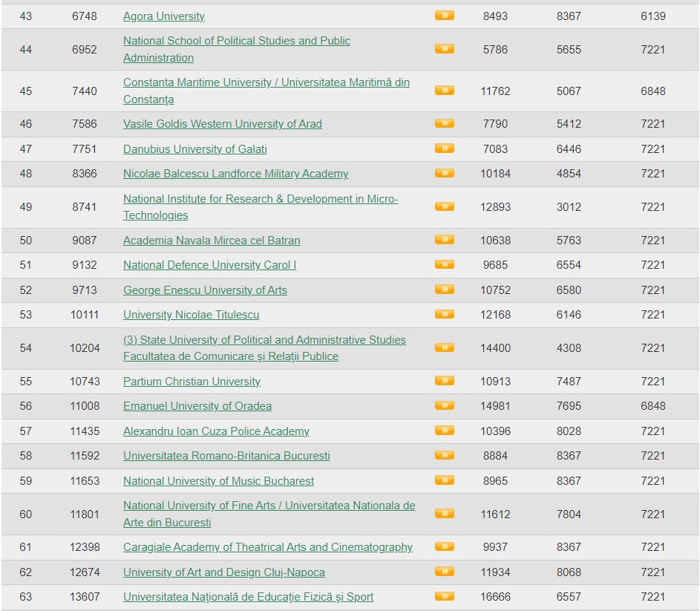Click National School of Political Studies link

coord(236,41)
